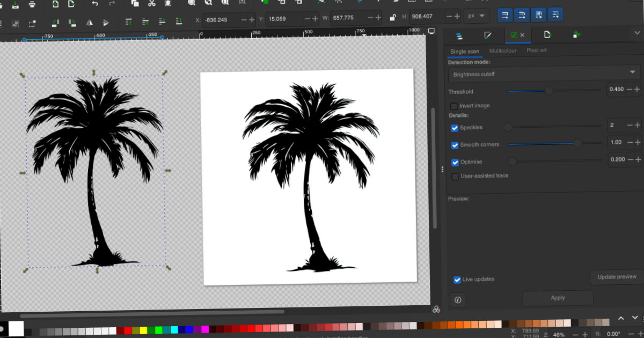Decrease the Speckles value with minus
The width and height of the screenshot is (644, 338).
point(630,125)
